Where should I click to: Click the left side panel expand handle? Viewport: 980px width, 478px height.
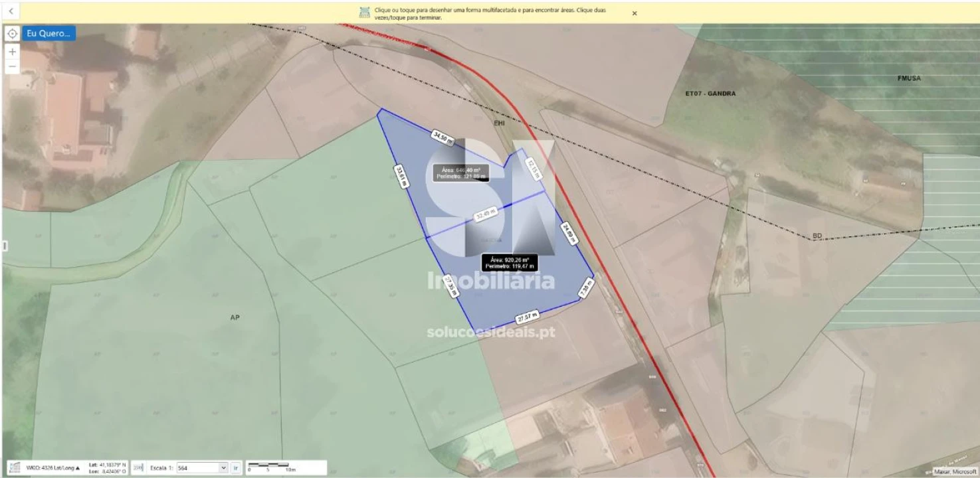point(5,246)
